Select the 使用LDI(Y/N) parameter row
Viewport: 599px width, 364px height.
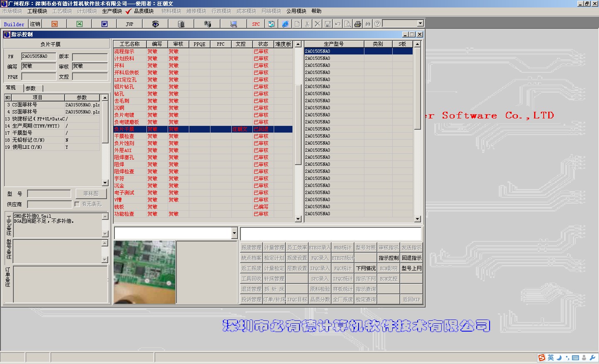[52, 147]
